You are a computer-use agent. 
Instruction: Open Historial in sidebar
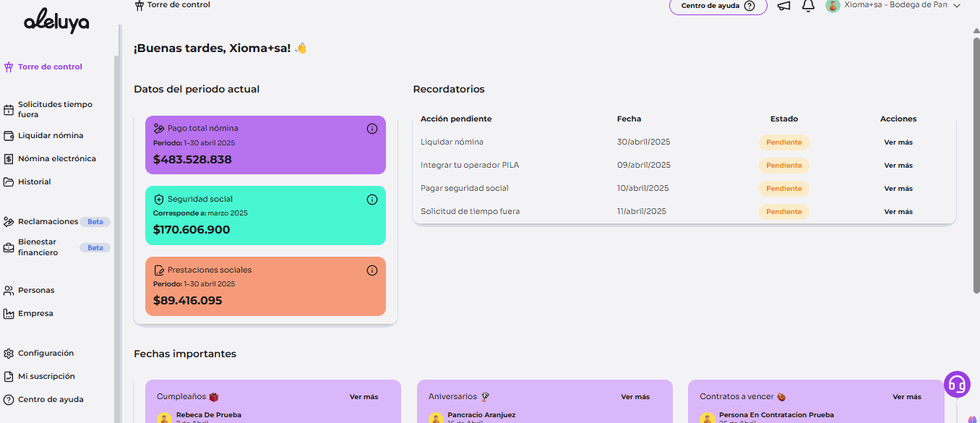point(35,181)
